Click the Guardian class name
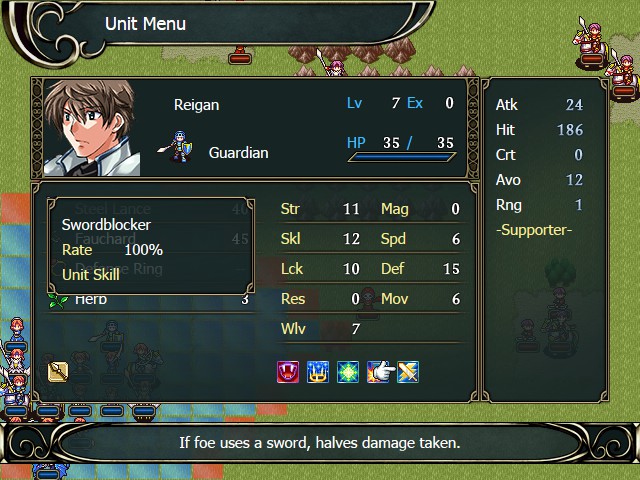The image size is (640, 480). (239, 153)
